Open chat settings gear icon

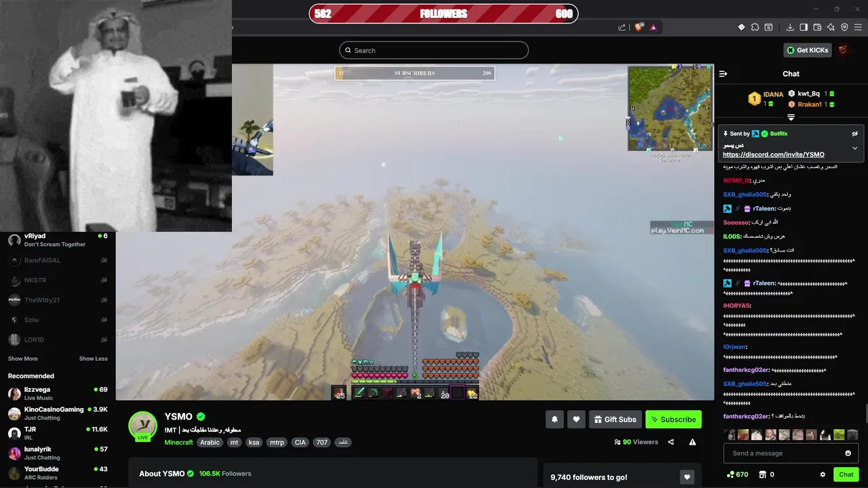[823, 474]
